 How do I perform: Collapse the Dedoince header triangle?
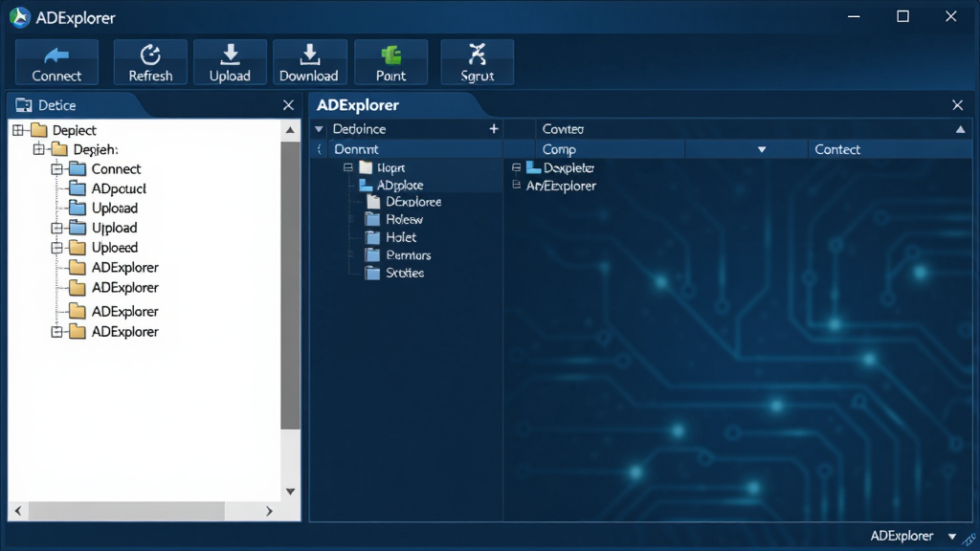319,129
